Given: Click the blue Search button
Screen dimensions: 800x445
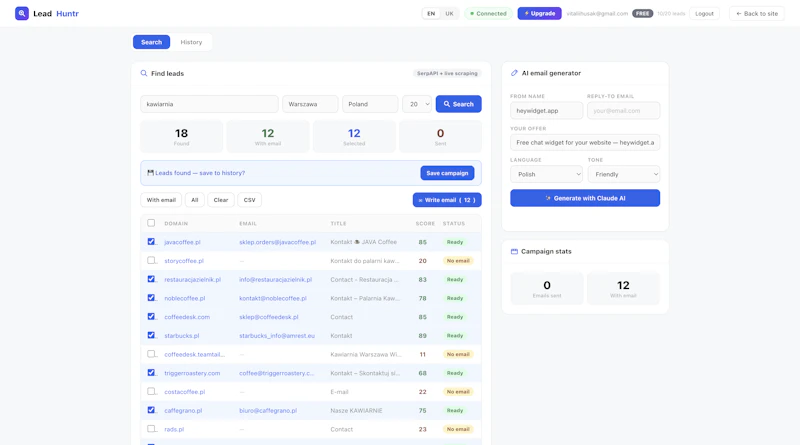Looking at the screenshot, I should click(x=459, y=104).
